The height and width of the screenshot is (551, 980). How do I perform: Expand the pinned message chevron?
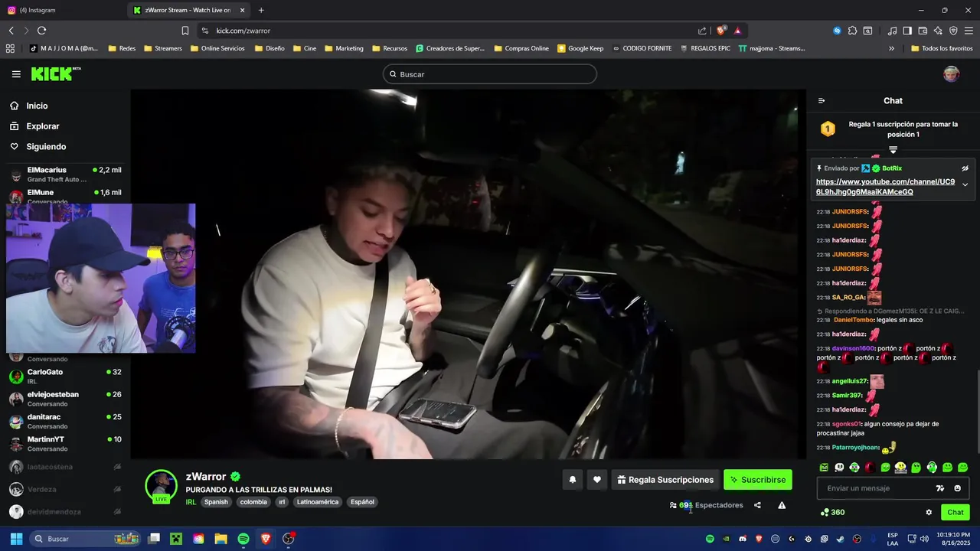965,185
